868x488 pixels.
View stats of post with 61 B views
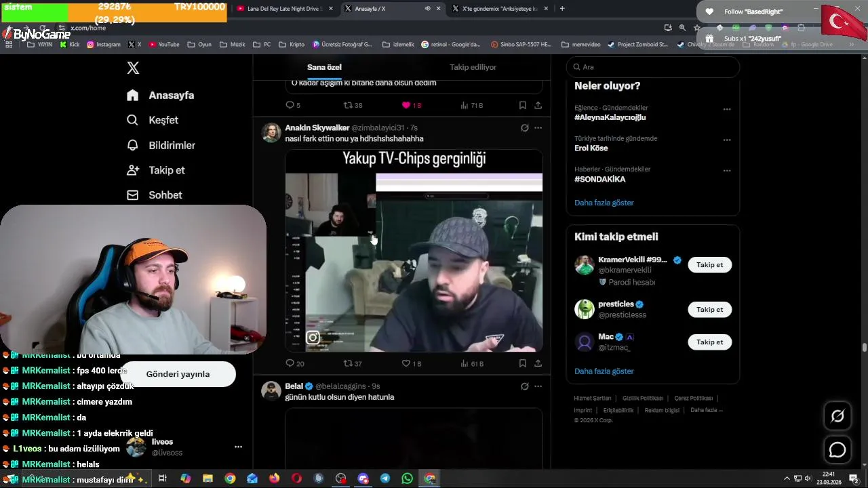pyautogui.click(x=471, y=363)
